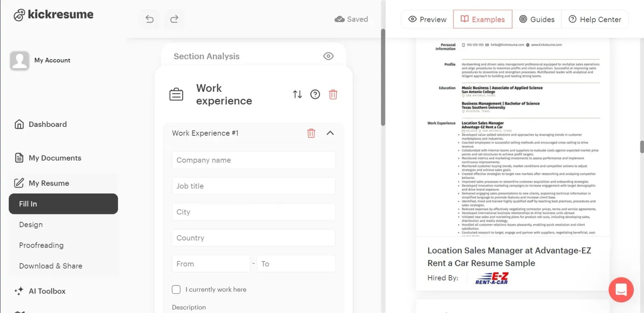Open the To date field
The height and width of the screenshot is (313, 644).
pyautogui.click(x=296, y=263)
